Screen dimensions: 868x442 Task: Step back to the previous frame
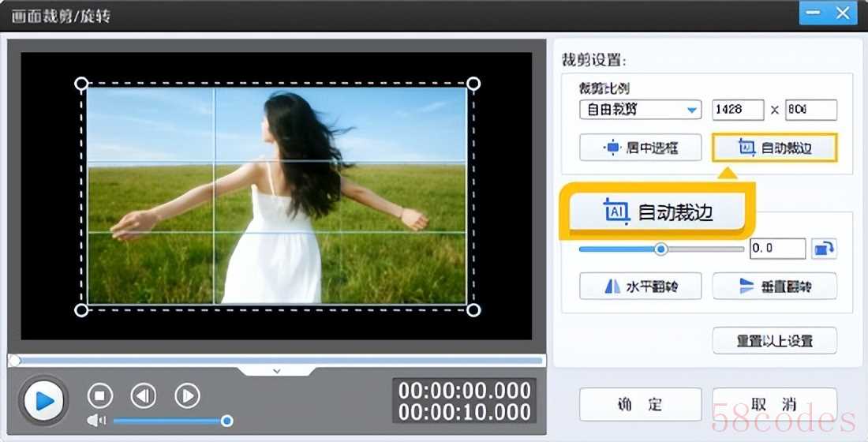click(x=143, y=395)
